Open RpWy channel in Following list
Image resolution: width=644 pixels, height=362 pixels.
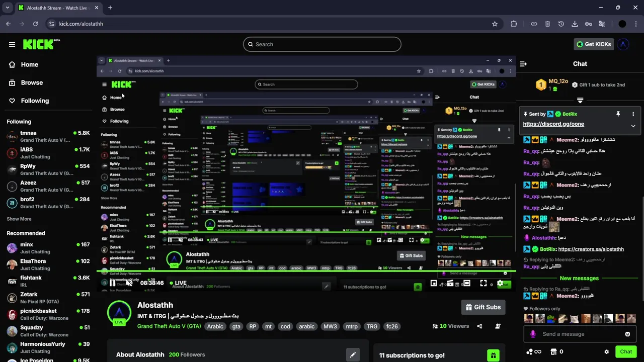(x=48, y=169)
